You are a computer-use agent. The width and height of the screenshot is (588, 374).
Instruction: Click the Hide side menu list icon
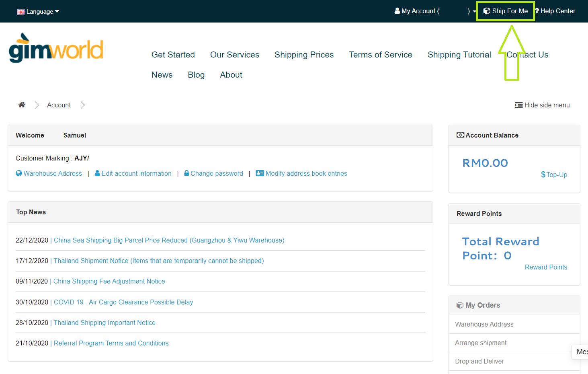(519, 105)
